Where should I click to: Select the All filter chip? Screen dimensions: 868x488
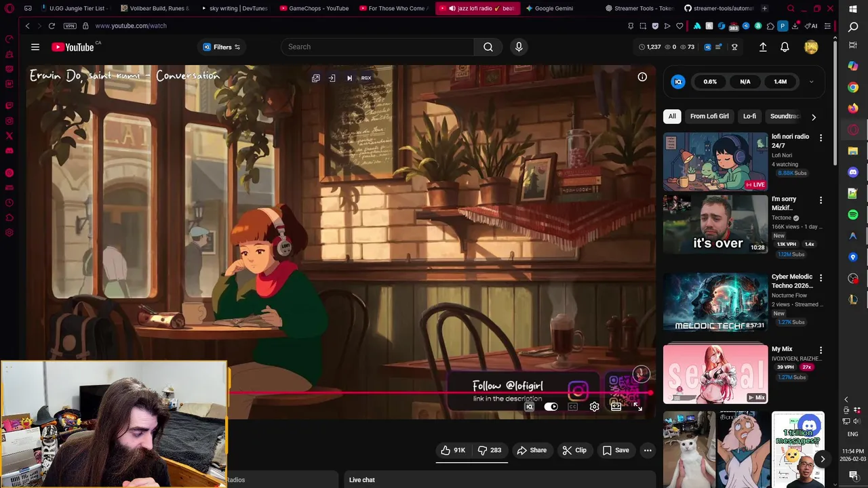(x=672, y=116)
